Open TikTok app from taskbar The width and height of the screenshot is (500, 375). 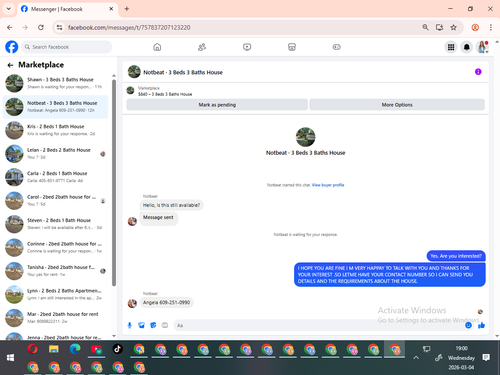117,349
